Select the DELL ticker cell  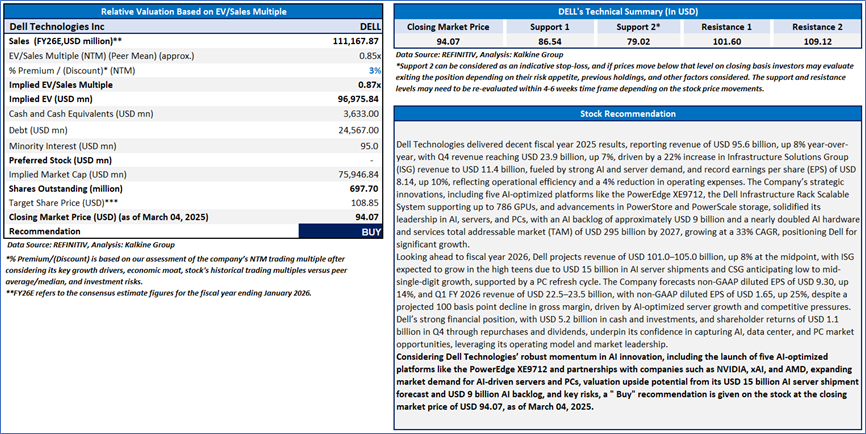370,27
